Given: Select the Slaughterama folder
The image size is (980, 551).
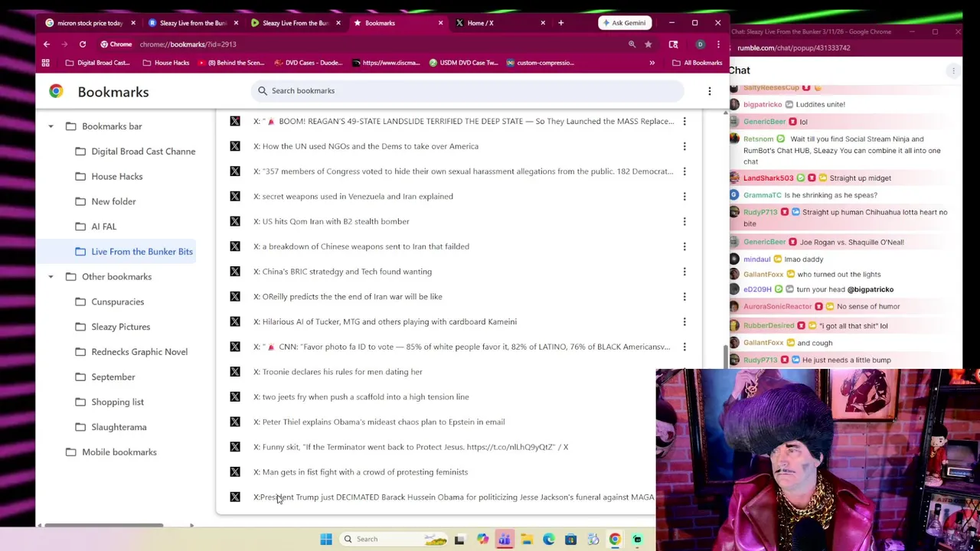Looking at the screenshot, I should (x=111, y=428).
